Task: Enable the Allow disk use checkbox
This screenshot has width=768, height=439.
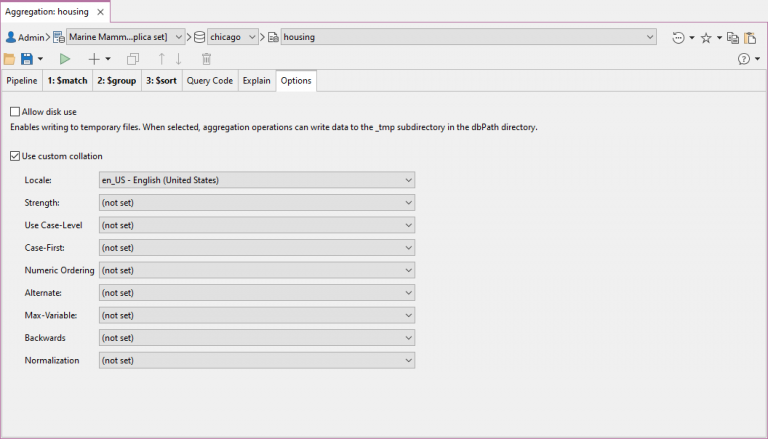Action: [15, 112]
